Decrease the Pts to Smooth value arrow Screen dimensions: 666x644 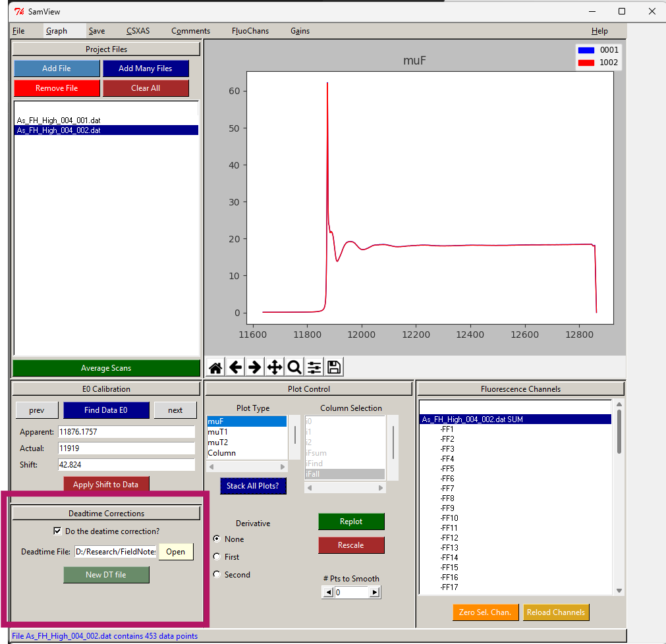pyautogui.click(x=327, y=593)
